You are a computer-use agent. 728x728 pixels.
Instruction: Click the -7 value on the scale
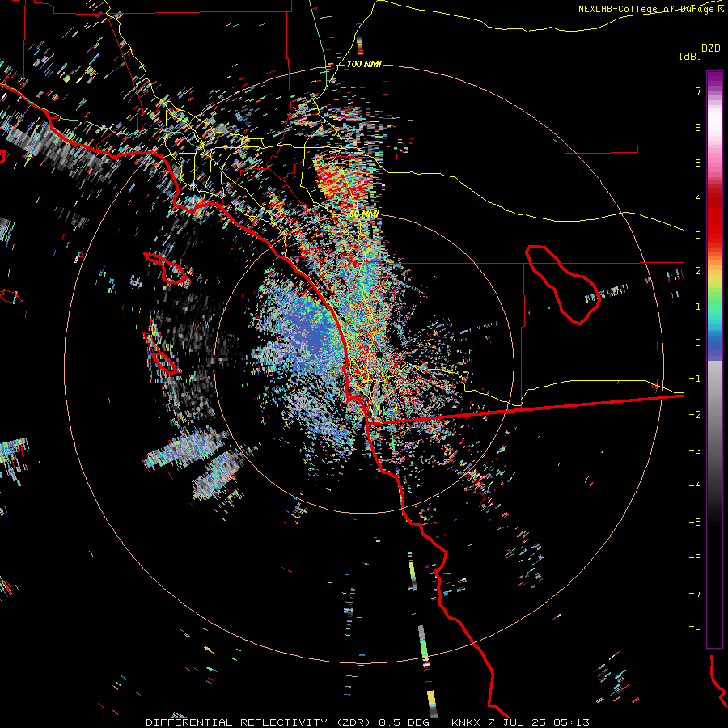695,594
